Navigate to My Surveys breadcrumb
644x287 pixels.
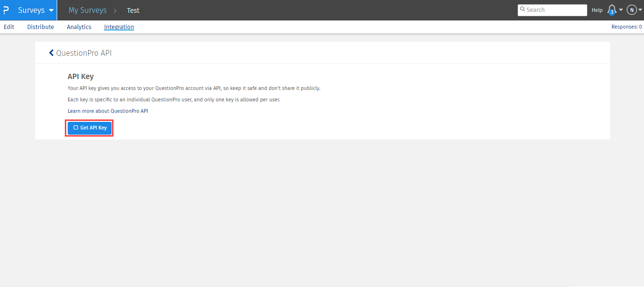click(x=87, y=10)
